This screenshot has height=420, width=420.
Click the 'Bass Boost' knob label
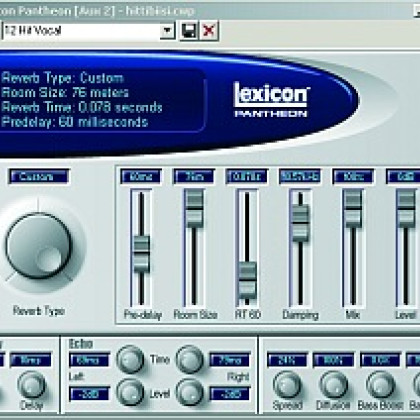tap(380, 405)
